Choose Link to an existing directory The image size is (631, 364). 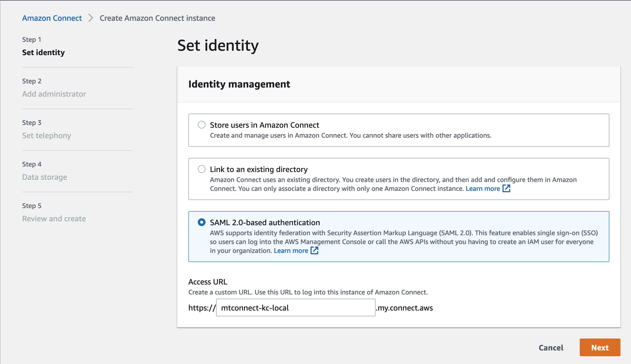coord(201,169)
